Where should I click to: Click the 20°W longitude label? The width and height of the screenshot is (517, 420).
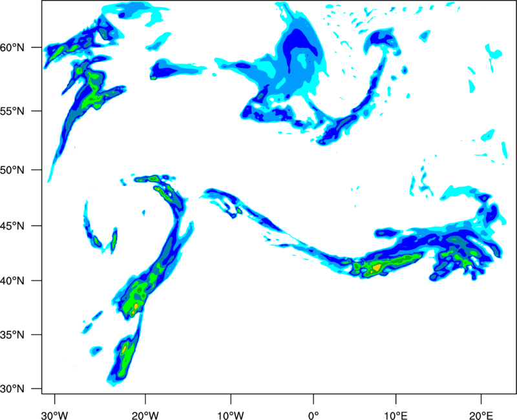click(x=145, y=415)
